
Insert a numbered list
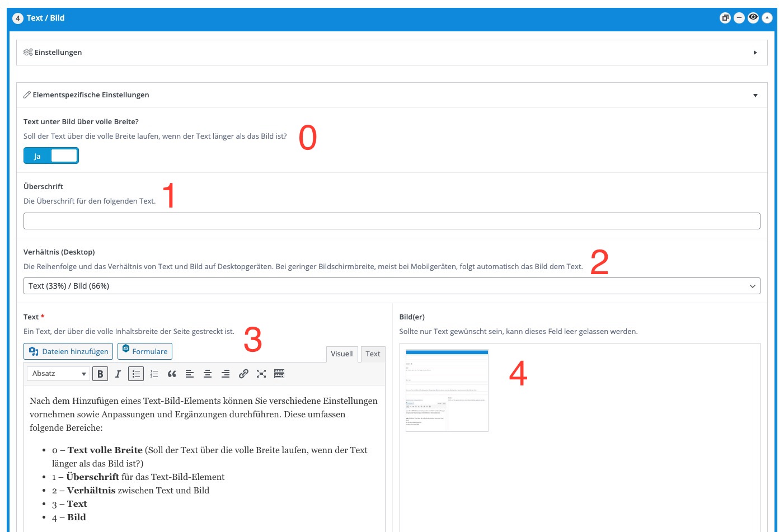154,374
